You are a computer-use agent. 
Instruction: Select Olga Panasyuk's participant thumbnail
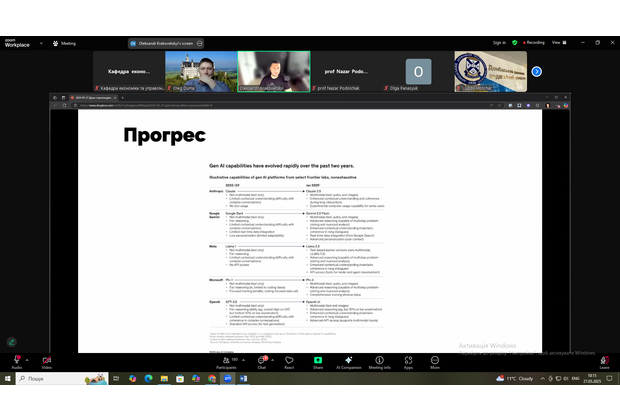417,72
